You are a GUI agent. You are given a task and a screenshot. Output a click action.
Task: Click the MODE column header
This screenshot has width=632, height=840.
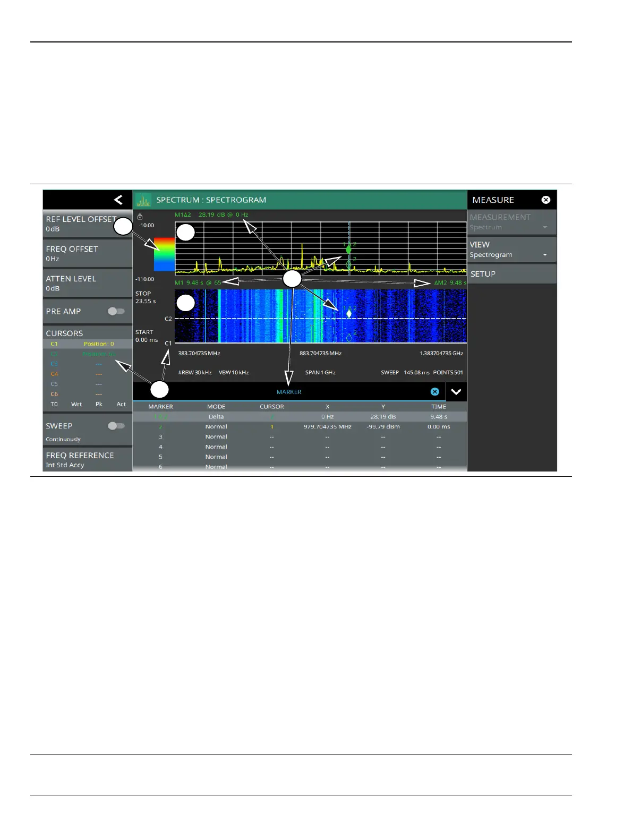(x=216, y=407)
